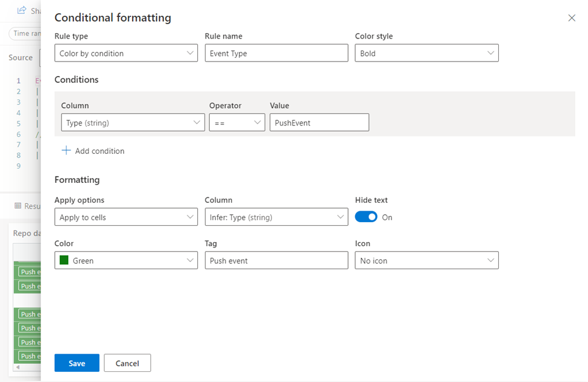Click the Results table grid icon

[x=17, y=206]
